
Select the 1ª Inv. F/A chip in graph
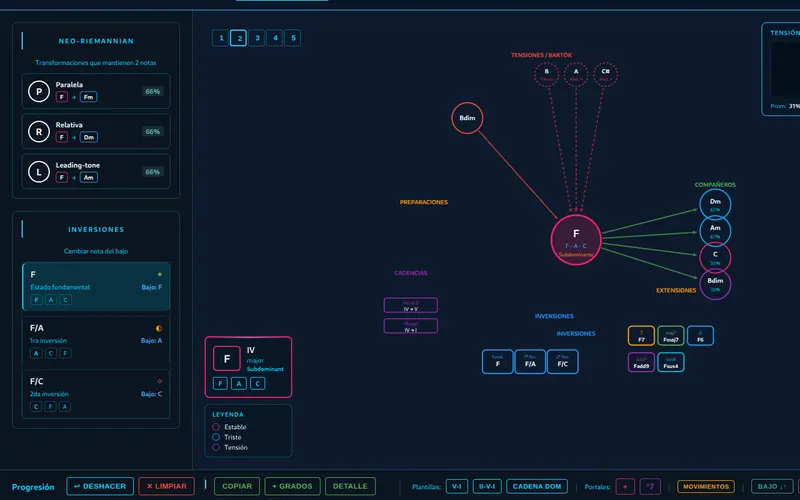point(530,362)
